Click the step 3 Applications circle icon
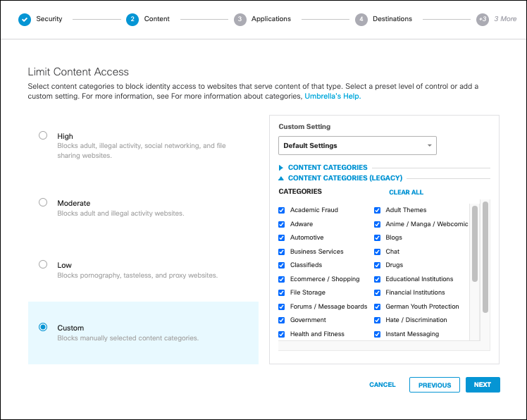 (x=240, y=20)
